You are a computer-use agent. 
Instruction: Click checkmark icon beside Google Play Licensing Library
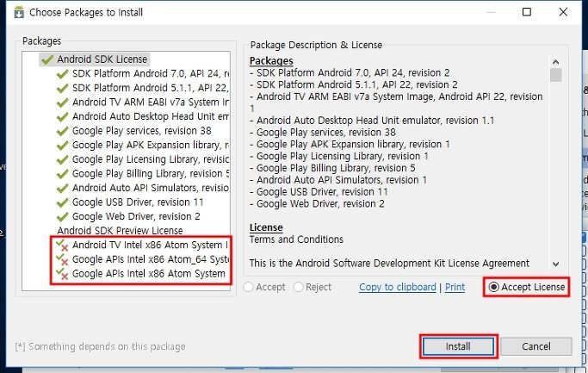click(62, 159)
